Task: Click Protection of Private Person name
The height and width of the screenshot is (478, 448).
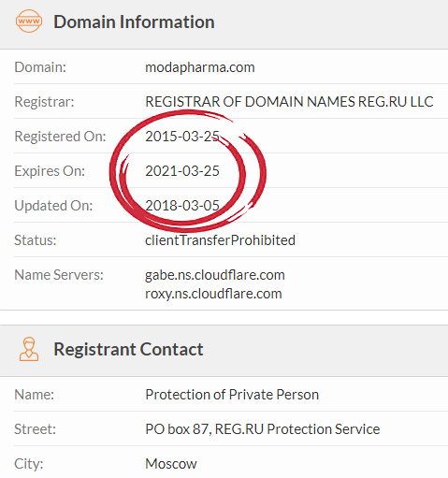Action: pyautogui.click(x=232, y=395)
